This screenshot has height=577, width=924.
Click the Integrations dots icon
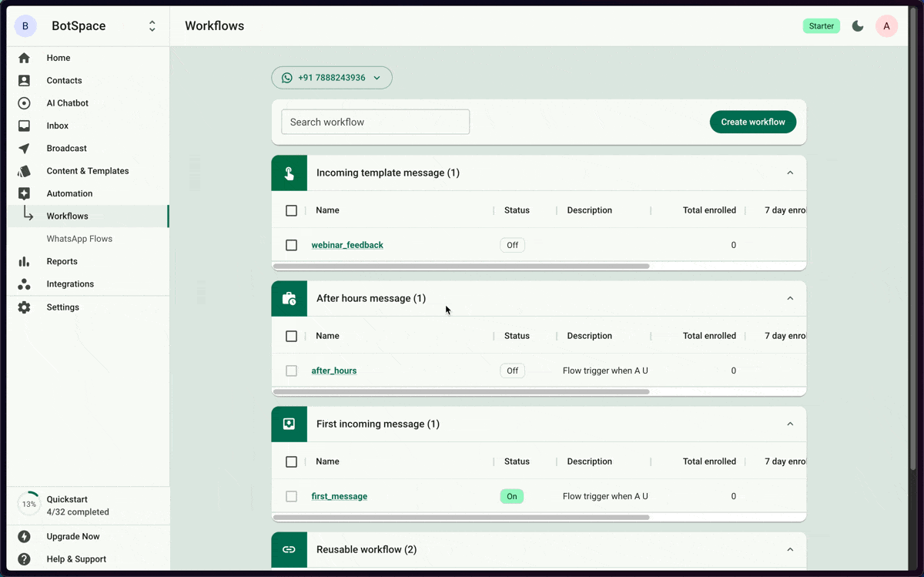point(24,284)
